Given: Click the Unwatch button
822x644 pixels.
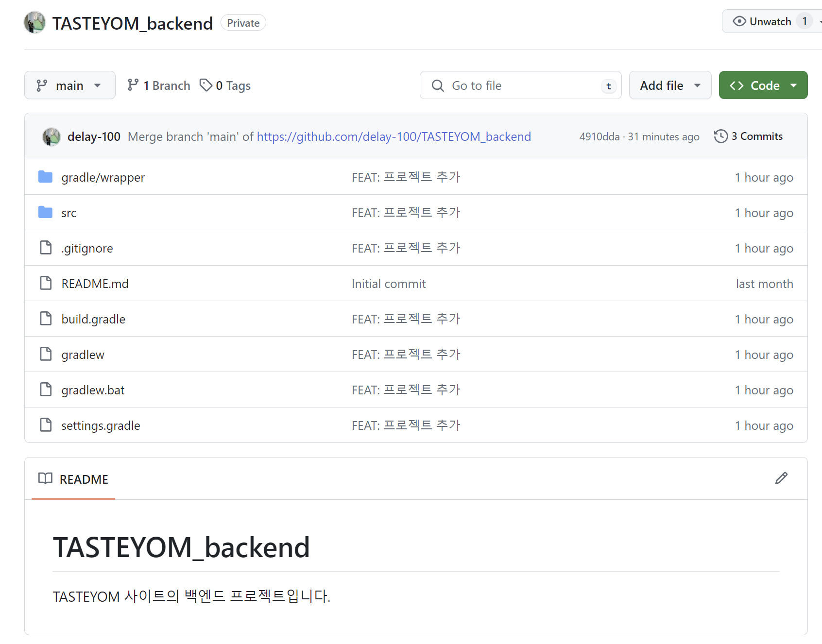Looking at the screenshot, I should 772,21.
